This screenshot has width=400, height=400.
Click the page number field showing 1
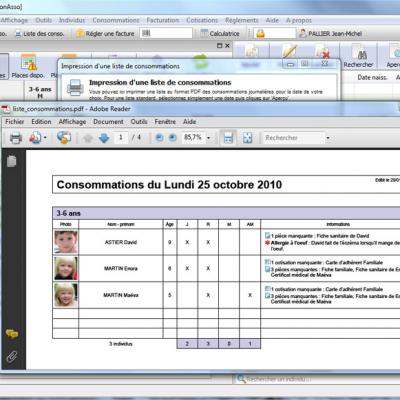(x=121, y=137)
